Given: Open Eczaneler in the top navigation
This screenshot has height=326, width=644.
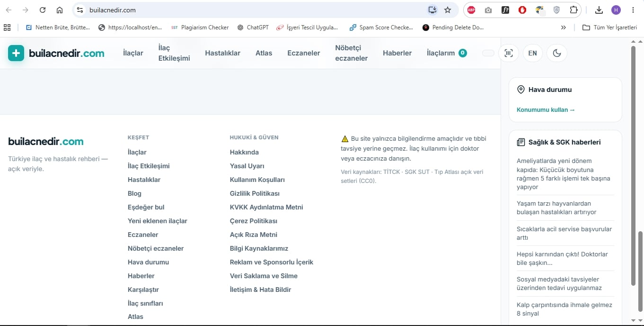Looking at the screenshot, I should 304,53.
